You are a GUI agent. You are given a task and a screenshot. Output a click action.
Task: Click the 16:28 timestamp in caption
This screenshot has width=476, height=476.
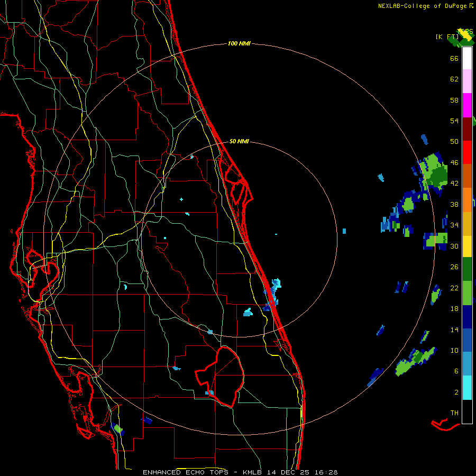pyautogui.click(x=326, y=472)
